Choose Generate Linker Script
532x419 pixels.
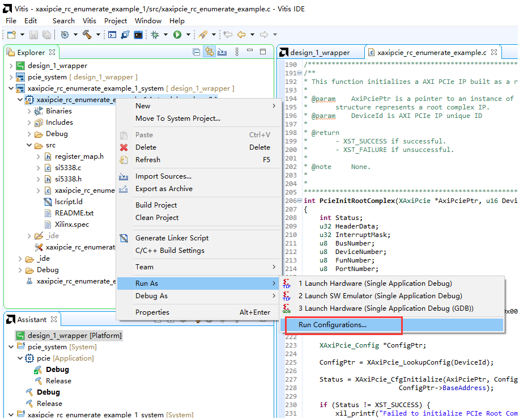[199, 238]
